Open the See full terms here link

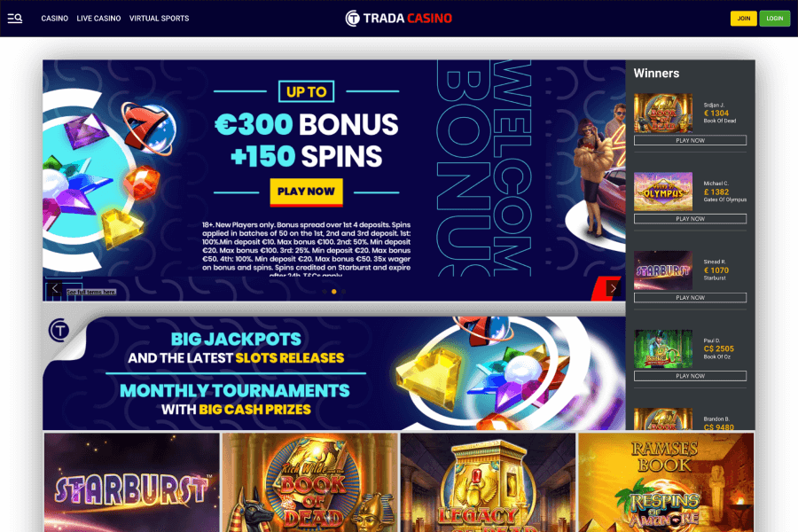coord(91,293)
